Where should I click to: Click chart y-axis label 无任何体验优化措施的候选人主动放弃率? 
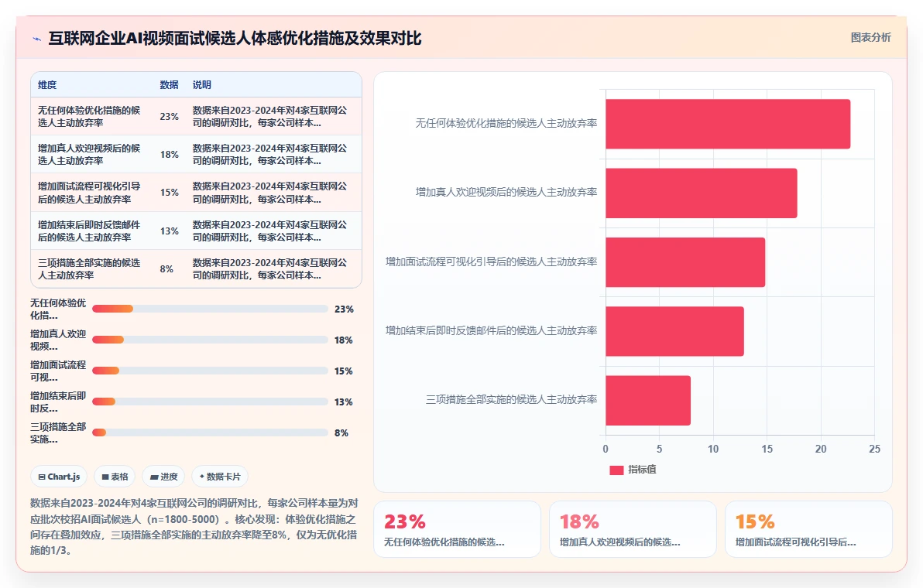coord(506,124)
